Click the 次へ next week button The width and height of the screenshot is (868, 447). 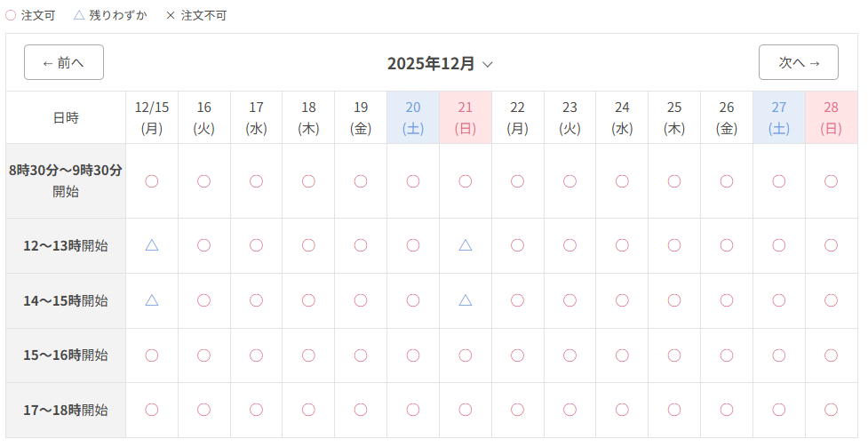[x=798, y=62]
